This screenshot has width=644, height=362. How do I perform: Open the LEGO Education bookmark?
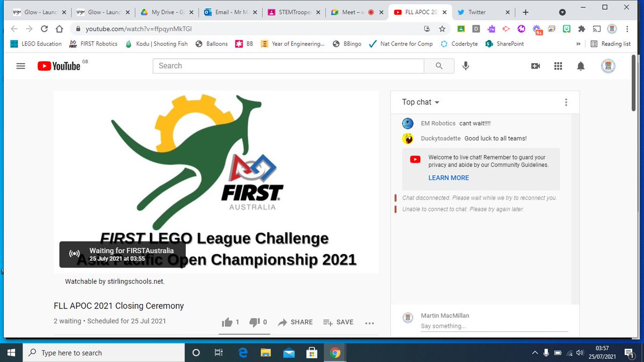[x=36, y=44]
